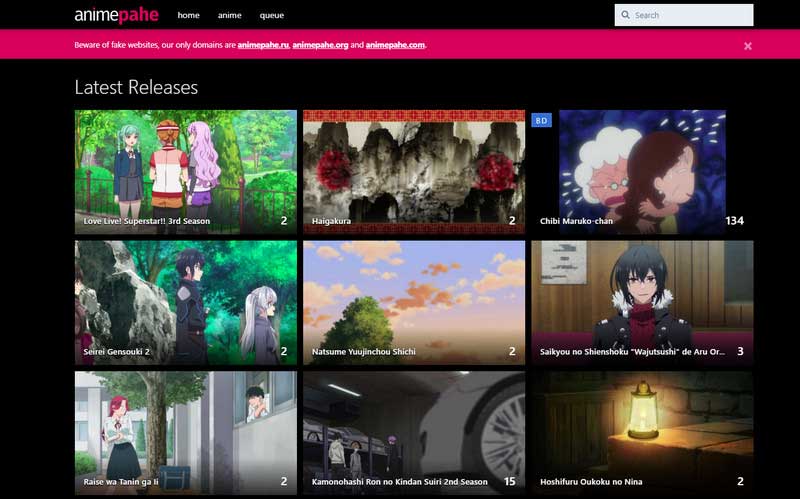This screenshot has height=499, width=800.
Task: Open the Seirei Gensouki 2 thumbnail
Action: pyautogui.click(x=186, y=303)
